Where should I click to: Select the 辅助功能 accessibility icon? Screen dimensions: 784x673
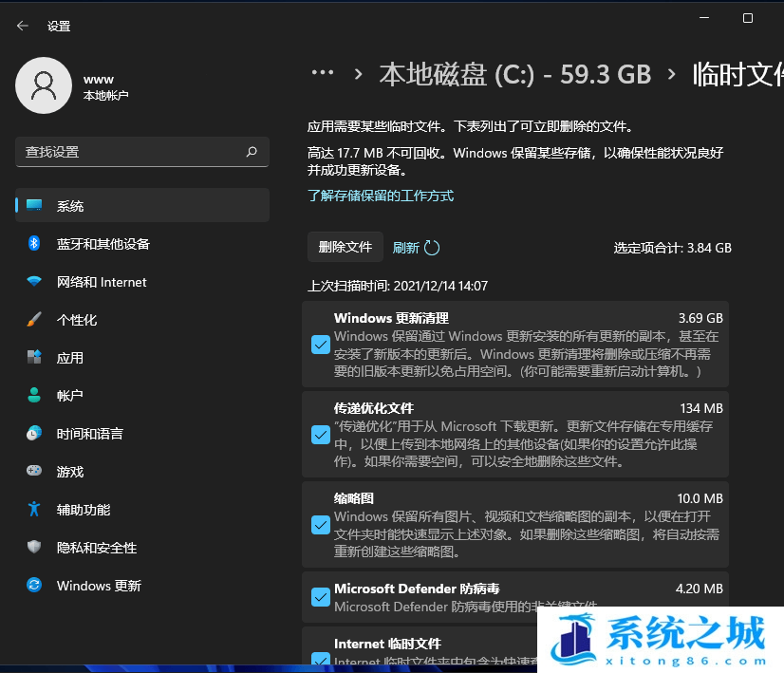pos(35,510)
